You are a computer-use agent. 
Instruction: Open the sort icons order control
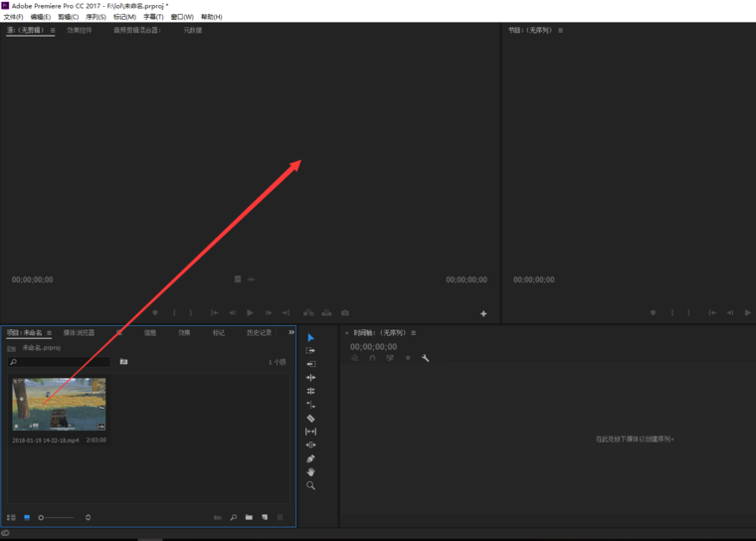(88, 517)
